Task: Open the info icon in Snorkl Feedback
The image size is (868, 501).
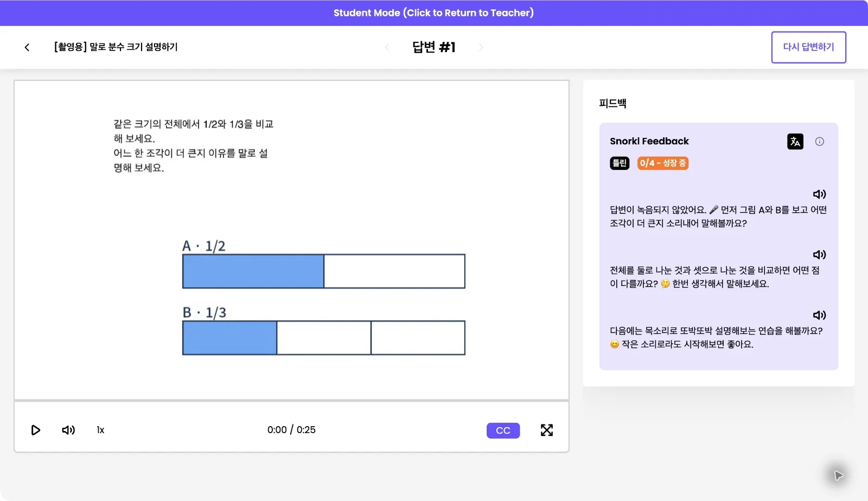Action: point(820,142)
